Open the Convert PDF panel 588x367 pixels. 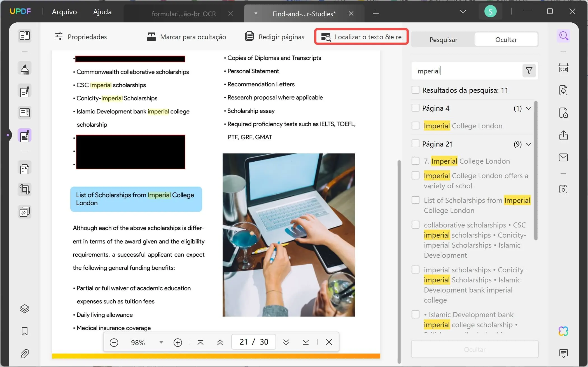coord(564,90)
